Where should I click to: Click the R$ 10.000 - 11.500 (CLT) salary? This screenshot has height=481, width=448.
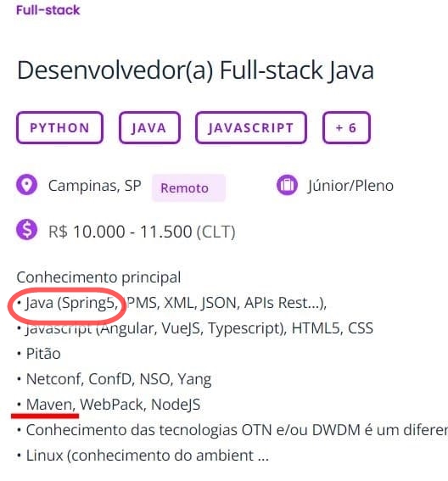142,232
